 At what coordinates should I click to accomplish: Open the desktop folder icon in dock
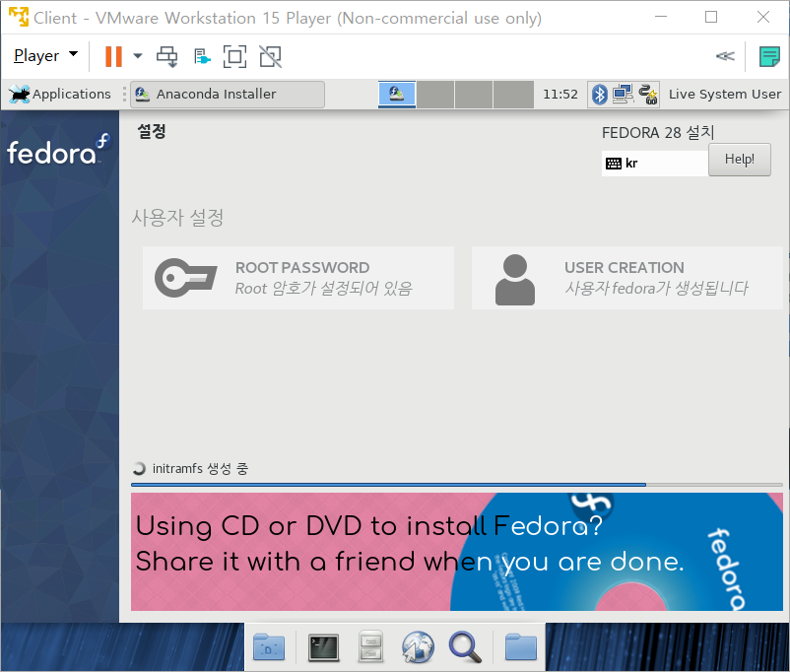269,647
